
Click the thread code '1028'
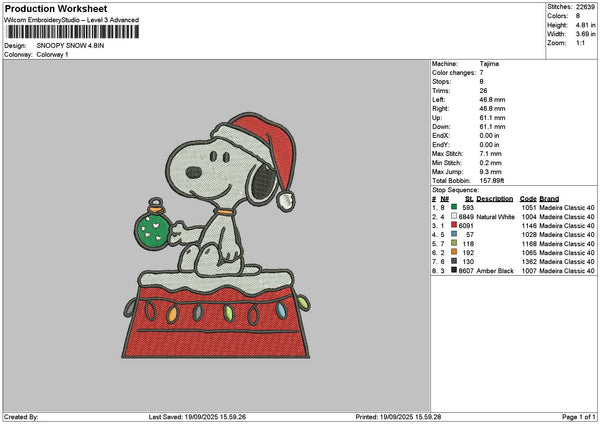tap(529, 235)
